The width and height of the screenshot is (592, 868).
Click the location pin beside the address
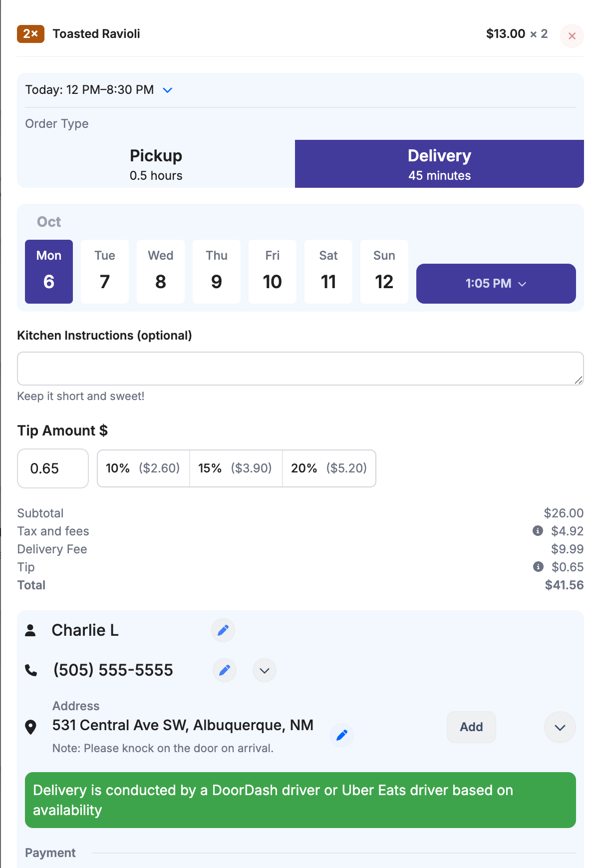tap(31, 728)
